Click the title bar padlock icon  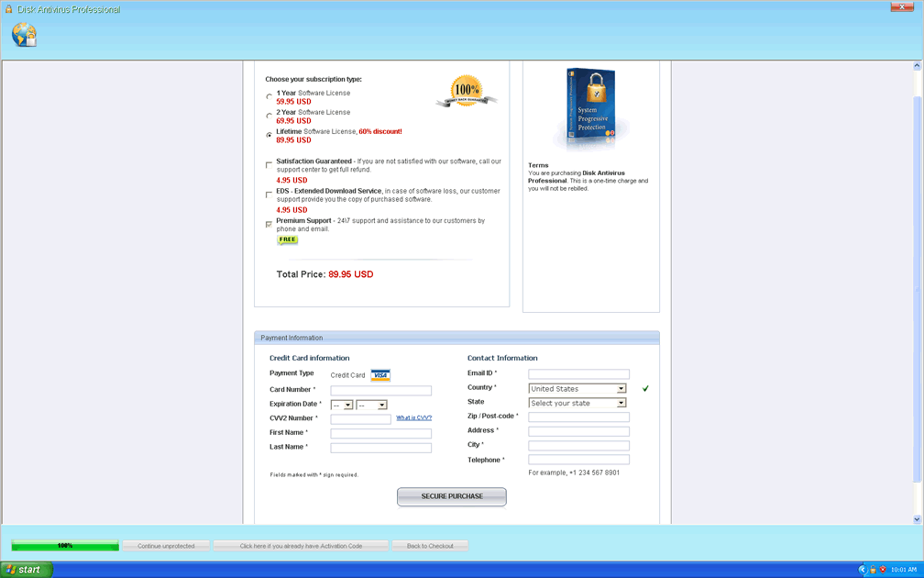(x=8, y=9)
